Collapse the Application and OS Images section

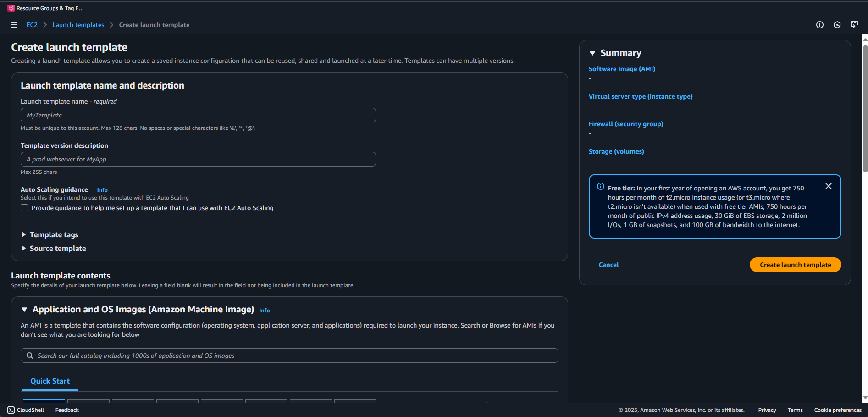(24, 310)
